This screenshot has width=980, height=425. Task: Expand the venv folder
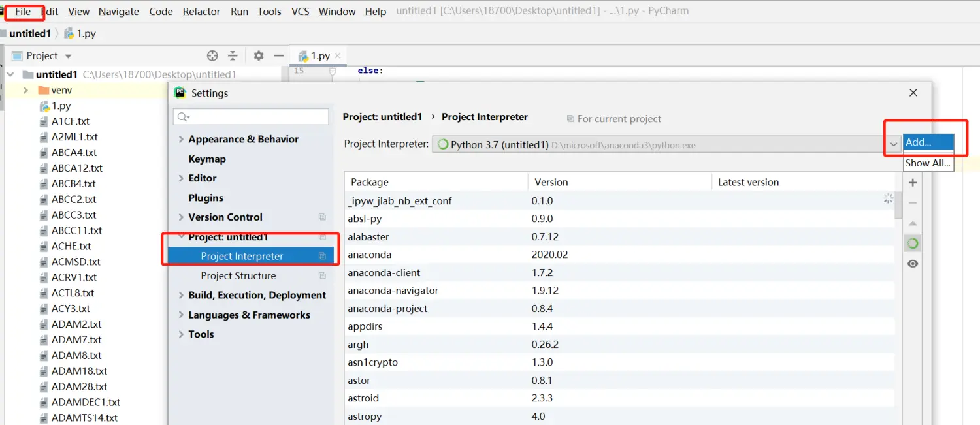tap(25, 90)
